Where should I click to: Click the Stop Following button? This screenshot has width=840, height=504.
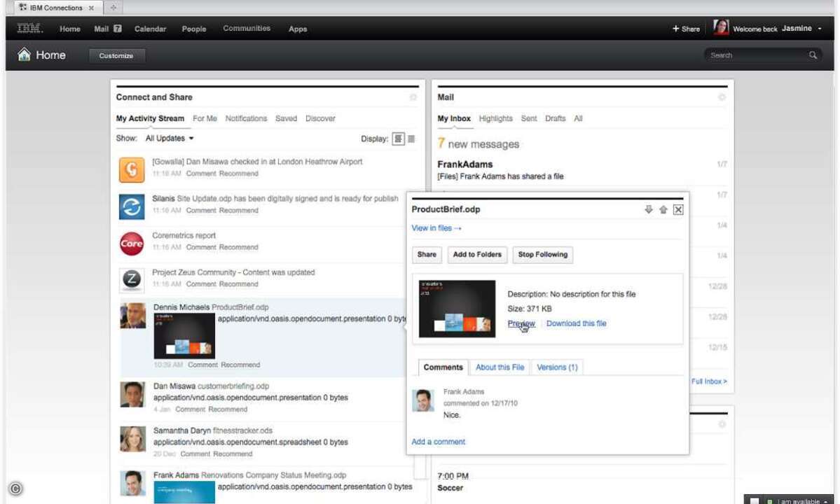(x=543, y=255)
